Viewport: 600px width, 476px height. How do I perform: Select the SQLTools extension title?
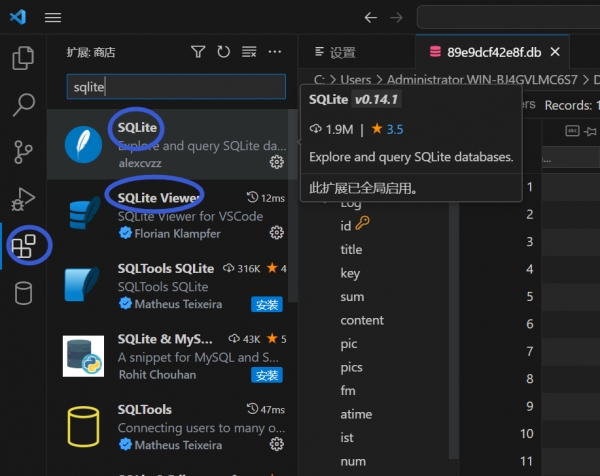coord(145,409)
